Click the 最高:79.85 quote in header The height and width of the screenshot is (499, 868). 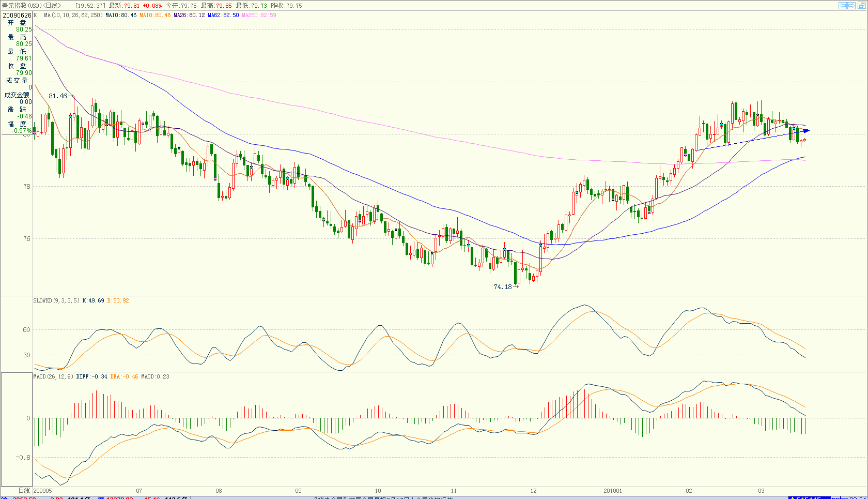click(x=216, y=6)
